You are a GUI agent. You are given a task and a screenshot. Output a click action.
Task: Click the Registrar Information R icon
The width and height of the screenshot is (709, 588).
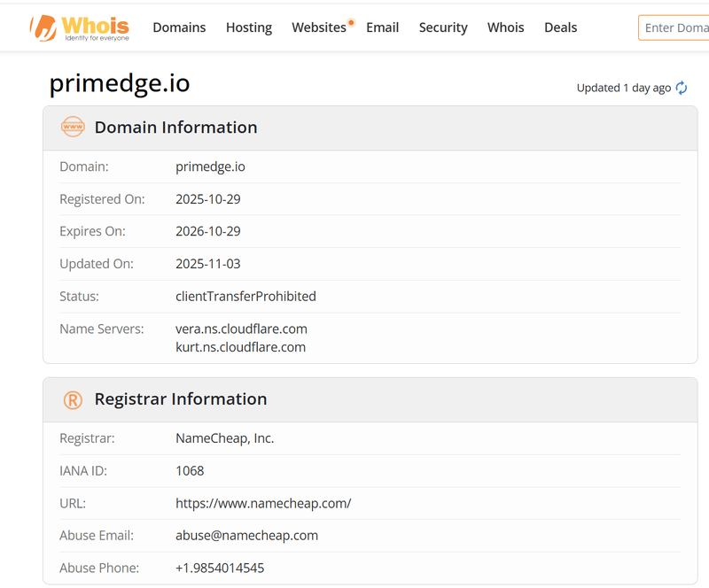click(73, 400)
